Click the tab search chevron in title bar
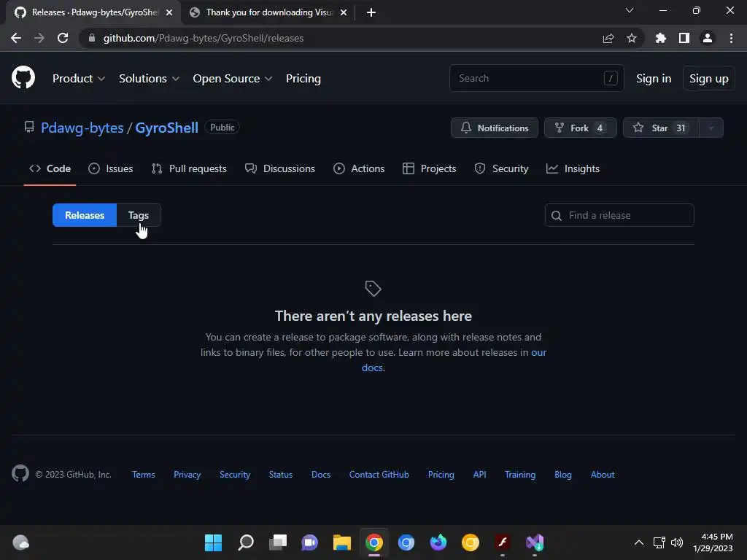747x560 pixels. [x=630, y=10]
